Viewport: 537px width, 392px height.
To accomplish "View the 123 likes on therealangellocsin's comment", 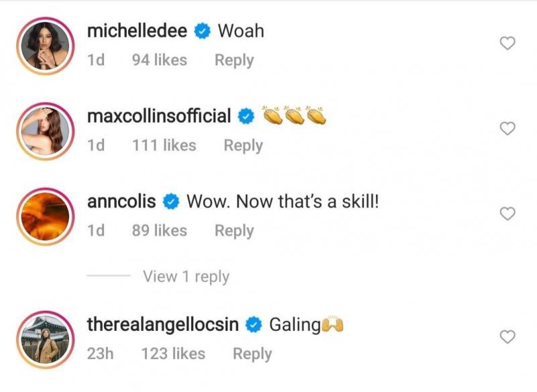I will click(x=173, y=354).
